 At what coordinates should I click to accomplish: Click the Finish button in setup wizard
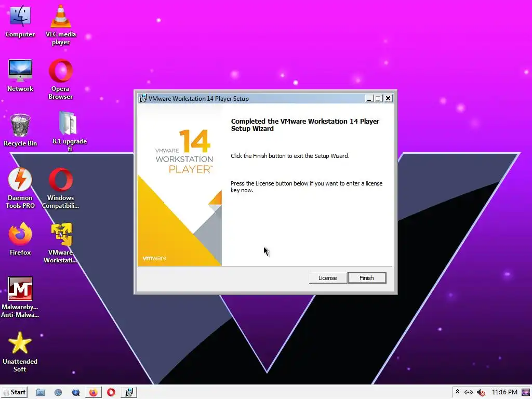click(x=367, y=278)
